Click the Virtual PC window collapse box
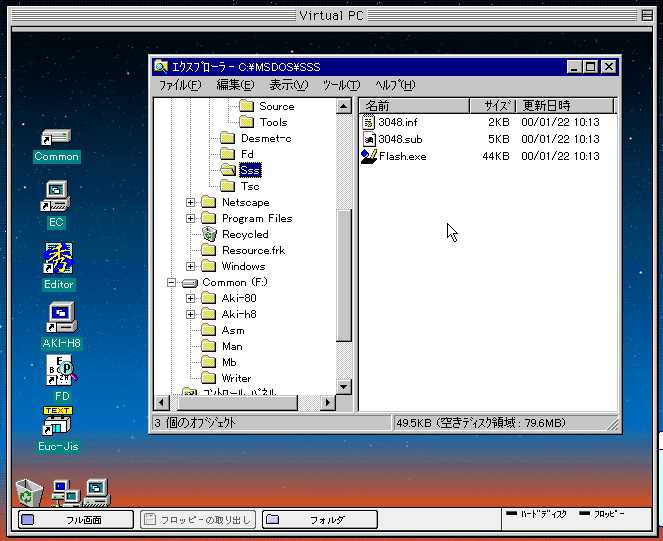The image size is (663, 541). tap(647, 16)
